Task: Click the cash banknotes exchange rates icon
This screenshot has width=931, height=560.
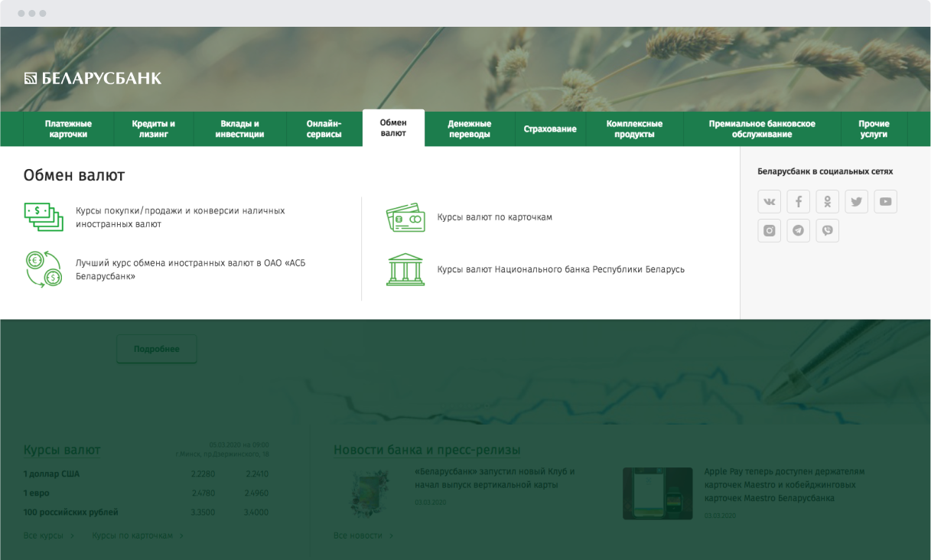Action: tap(43, 217)
